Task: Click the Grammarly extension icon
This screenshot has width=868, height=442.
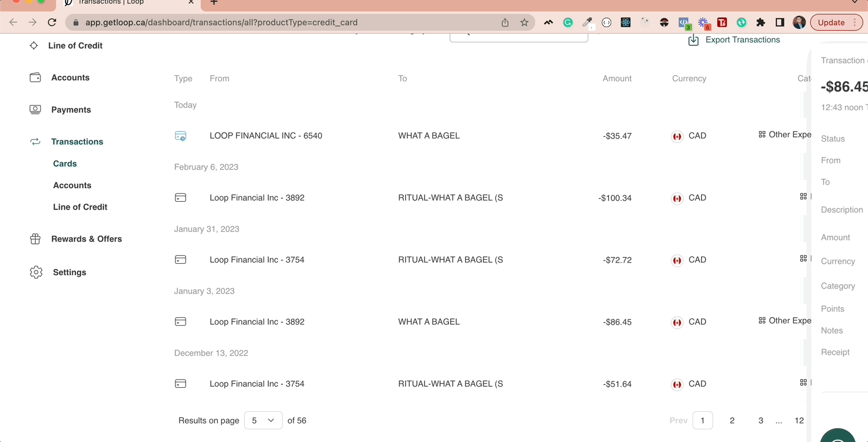Action: 568,22
